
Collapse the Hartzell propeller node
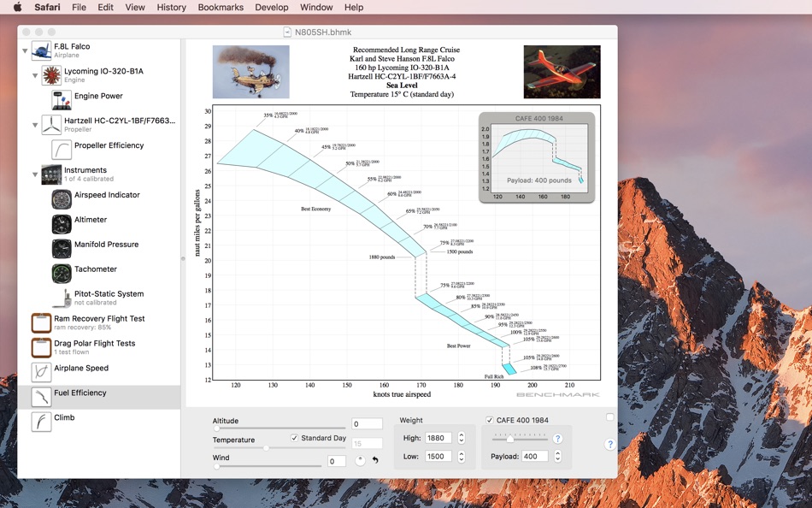[35, 125]
